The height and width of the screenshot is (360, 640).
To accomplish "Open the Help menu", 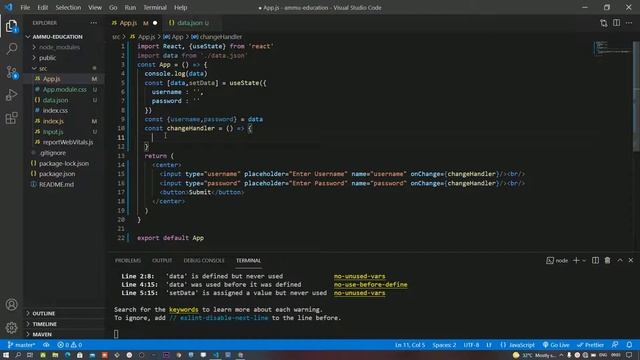I will click(180, 7).
